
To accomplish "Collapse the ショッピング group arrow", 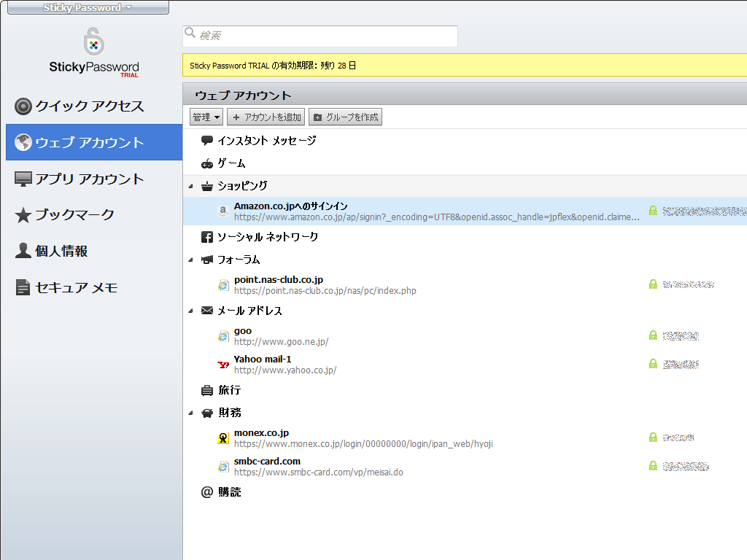I will tap(190, 186).
